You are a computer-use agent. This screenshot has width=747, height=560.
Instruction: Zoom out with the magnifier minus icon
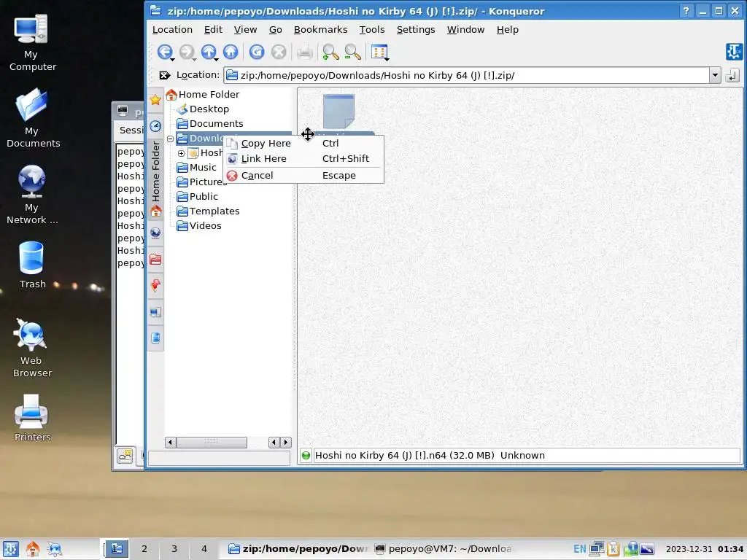[352, 52]
